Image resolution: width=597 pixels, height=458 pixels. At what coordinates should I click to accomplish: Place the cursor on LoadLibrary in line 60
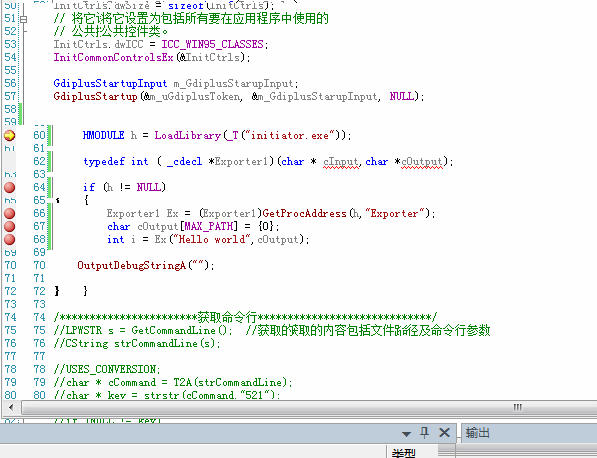(187, 136)
